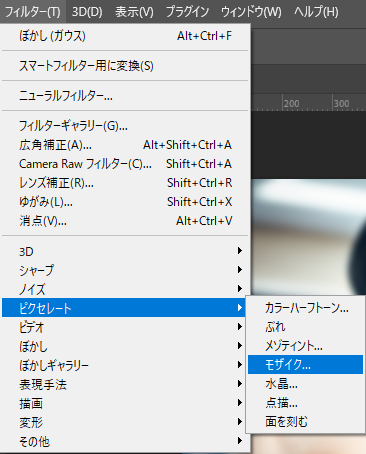Choose レンズ補正(R)... filter
Viewport: 366px width, 454px height.
coord(125,183)
